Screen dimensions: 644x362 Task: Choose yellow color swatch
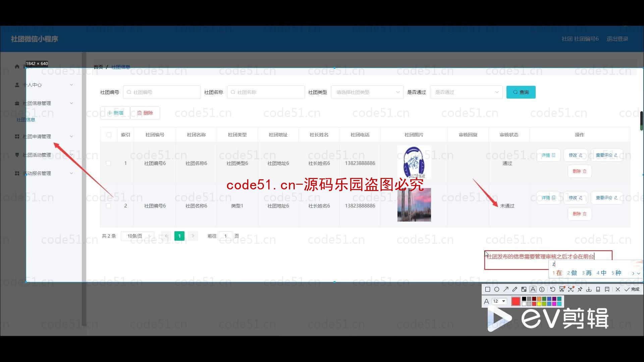point(539,304)
